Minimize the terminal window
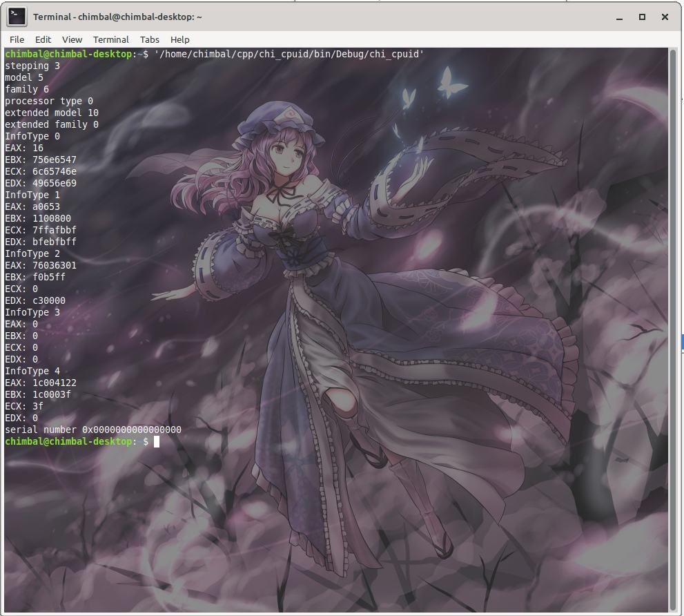This screenshot has width=684, height=616. click(x=619, y=17)
